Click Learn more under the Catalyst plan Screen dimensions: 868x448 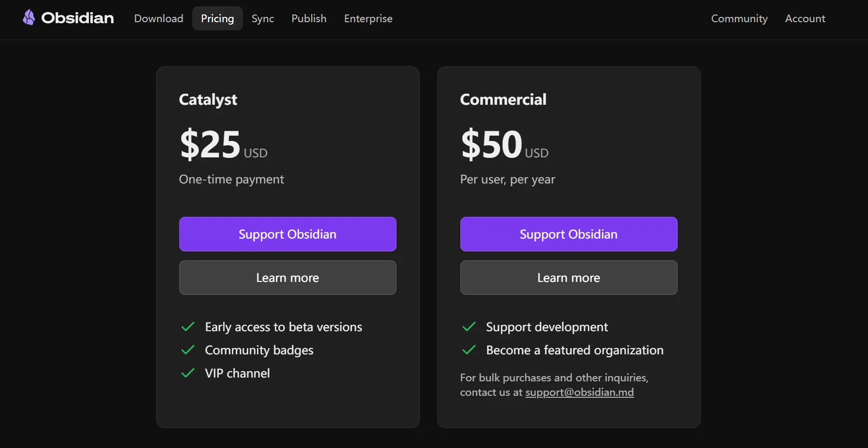coord(287,278)
